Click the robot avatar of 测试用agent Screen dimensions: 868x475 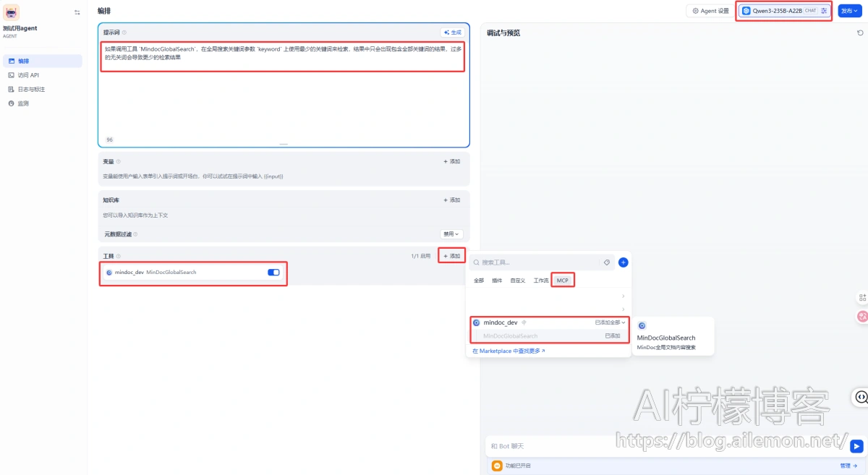[x=12, y=12]
